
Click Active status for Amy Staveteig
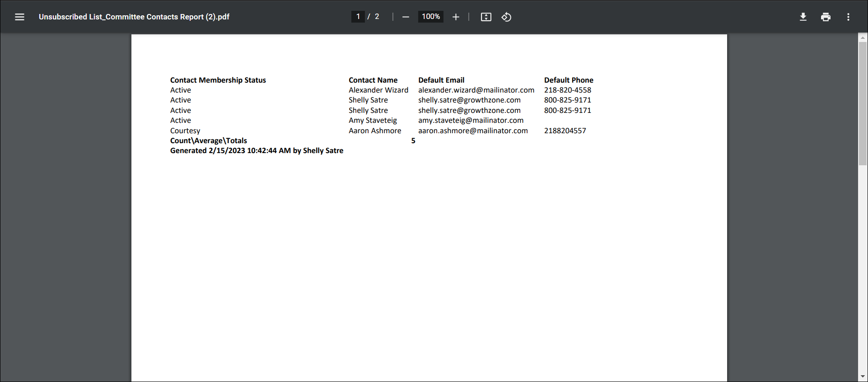point(181,120)
